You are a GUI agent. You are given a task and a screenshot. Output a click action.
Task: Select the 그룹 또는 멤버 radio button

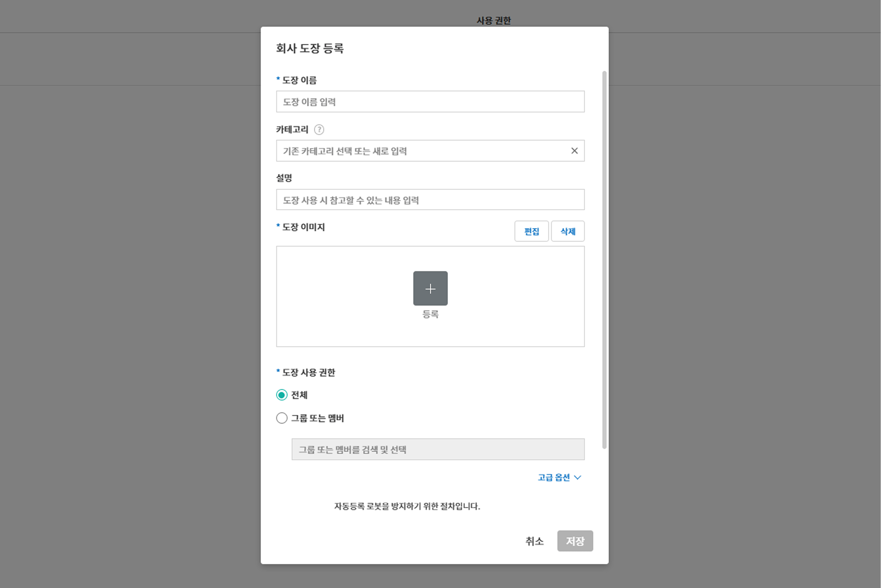point(282,418)
